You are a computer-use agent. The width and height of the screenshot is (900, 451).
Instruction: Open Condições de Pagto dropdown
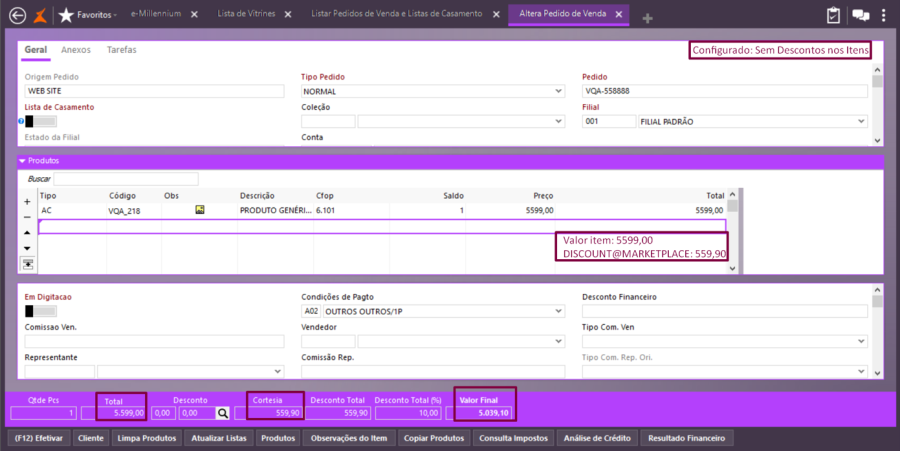tap(558, 311)
